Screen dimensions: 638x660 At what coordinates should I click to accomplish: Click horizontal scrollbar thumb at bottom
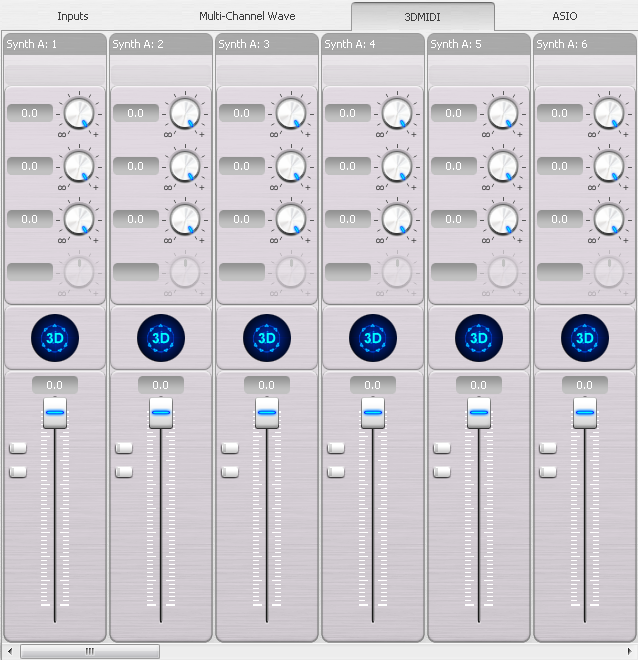tap(90, 651)
